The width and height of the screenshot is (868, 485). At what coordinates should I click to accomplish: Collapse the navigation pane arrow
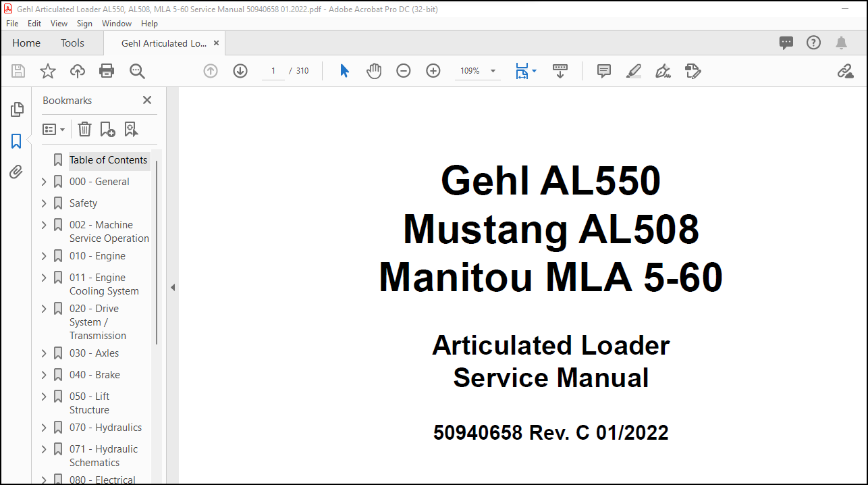pyautogui.click(x=172, y=287)
